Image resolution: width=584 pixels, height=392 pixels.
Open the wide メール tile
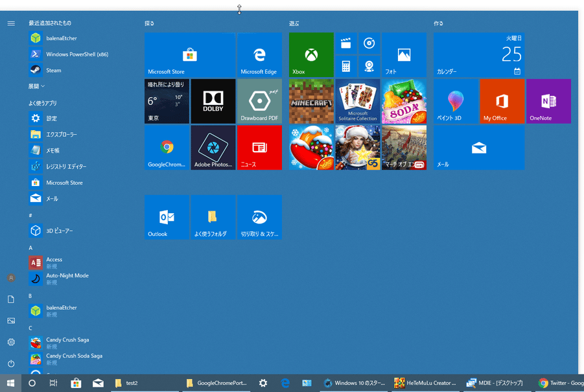pyautogui.click(x=479, y=148)
